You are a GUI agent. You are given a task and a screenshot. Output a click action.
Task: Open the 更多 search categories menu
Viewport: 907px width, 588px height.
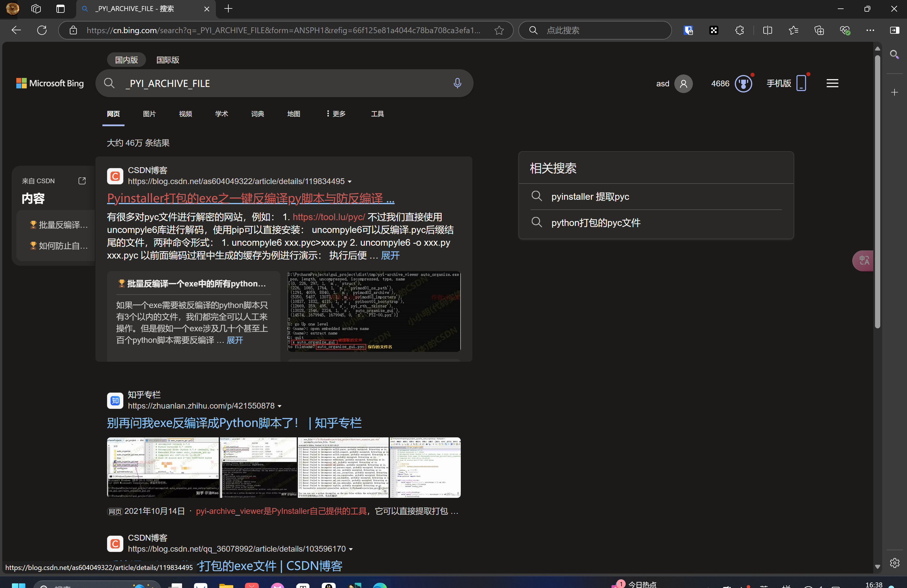click(336, 114)
